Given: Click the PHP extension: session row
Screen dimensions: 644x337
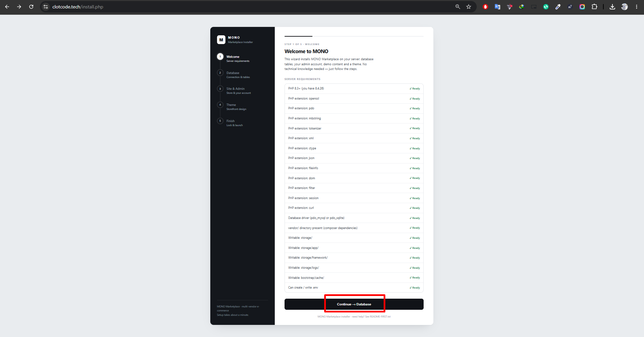Looking at the screenshot, I should 354,198.
